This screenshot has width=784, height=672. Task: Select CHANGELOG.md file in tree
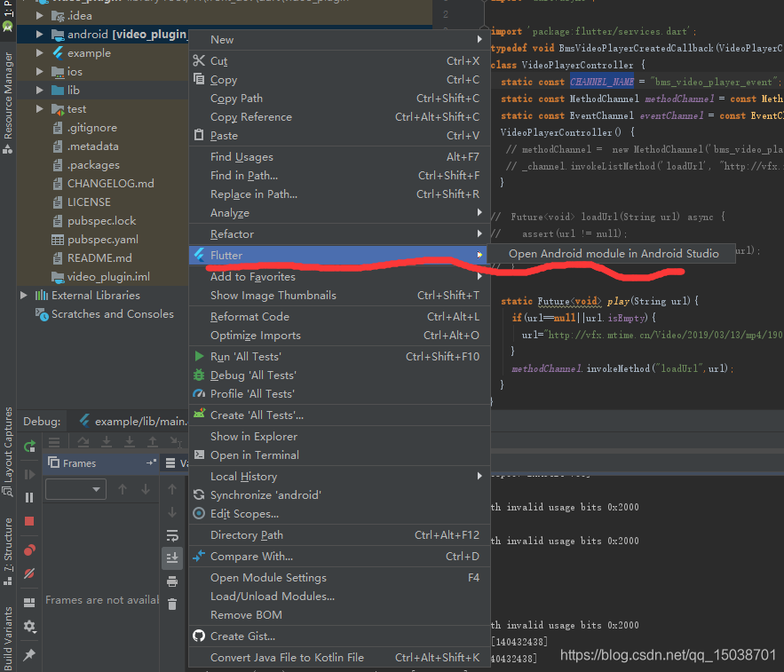click(x=110, y=184)
